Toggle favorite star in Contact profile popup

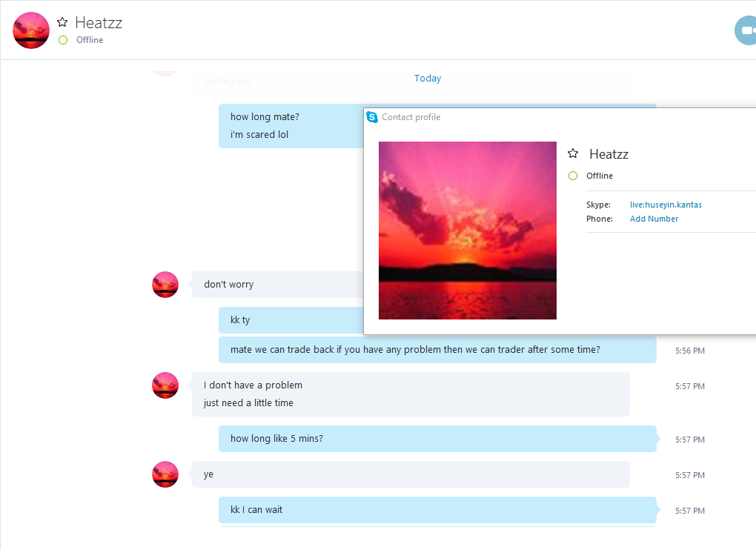click(573, 153)
